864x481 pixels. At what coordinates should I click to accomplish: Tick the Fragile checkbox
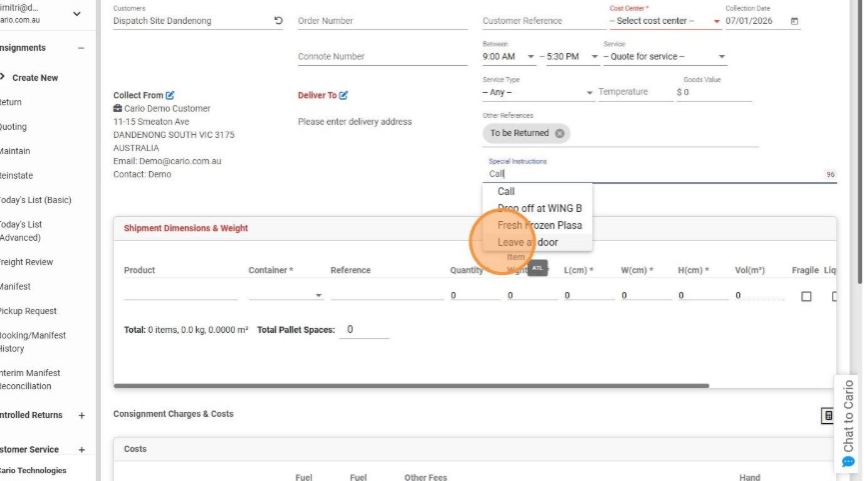(806, 296)
